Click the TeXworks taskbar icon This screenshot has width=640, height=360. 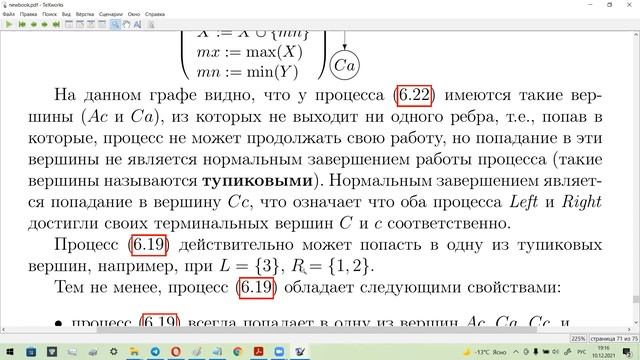[x=300, y=351]
